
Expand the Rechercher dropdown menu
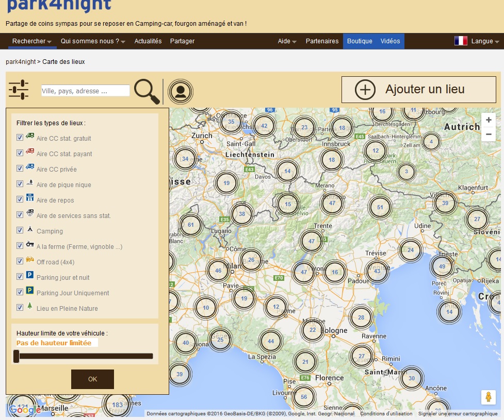(32, 41)
